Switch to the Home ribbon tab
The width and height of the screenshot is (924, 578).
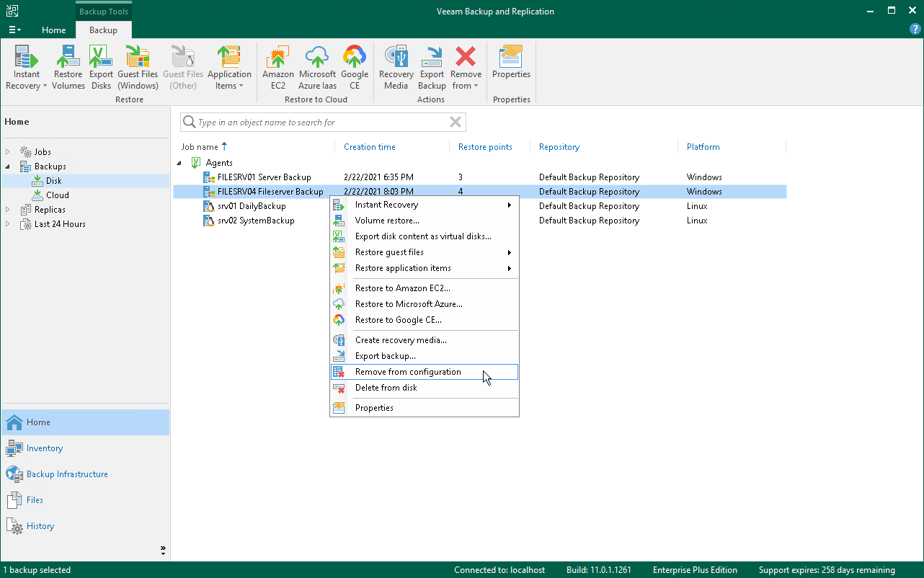(54, 30)
